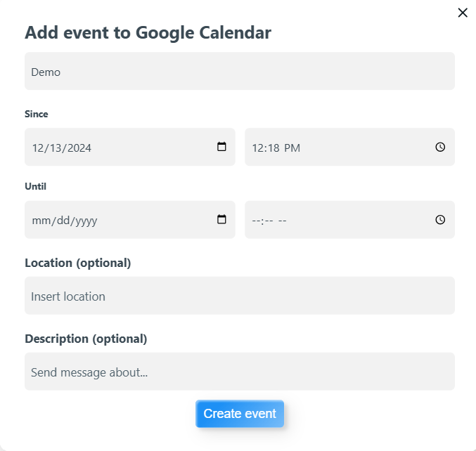Open the Since time clock picker icon
The width and height of the screenshot is (476, 451).
coord(440,147)
